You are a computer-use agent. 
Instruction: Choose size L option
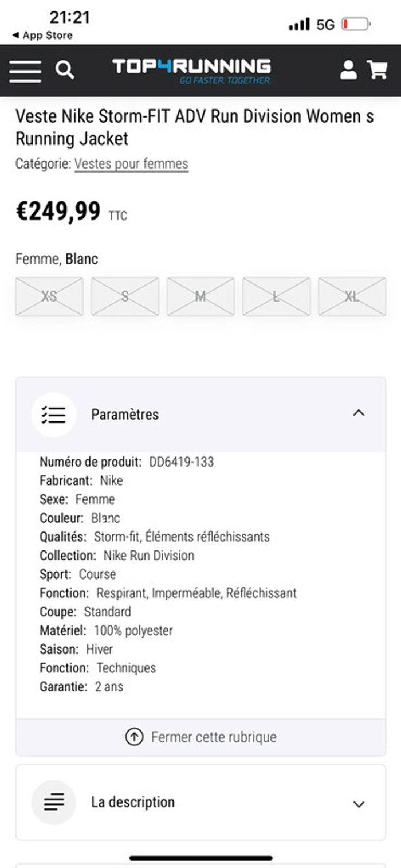click(276, 296)
